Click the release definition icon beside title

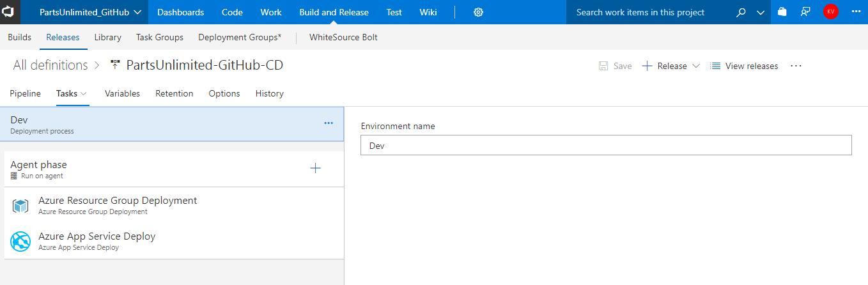pos(115,65)
